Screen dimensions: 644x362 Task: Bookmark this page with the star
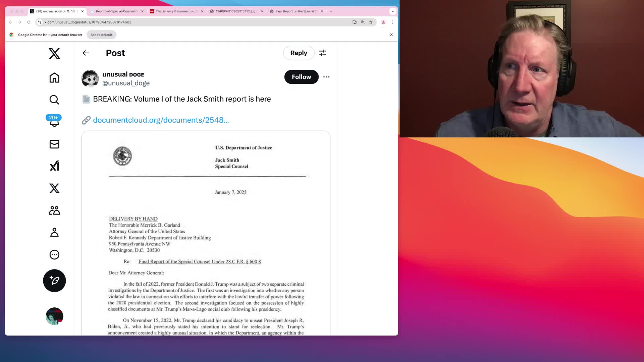371,22
